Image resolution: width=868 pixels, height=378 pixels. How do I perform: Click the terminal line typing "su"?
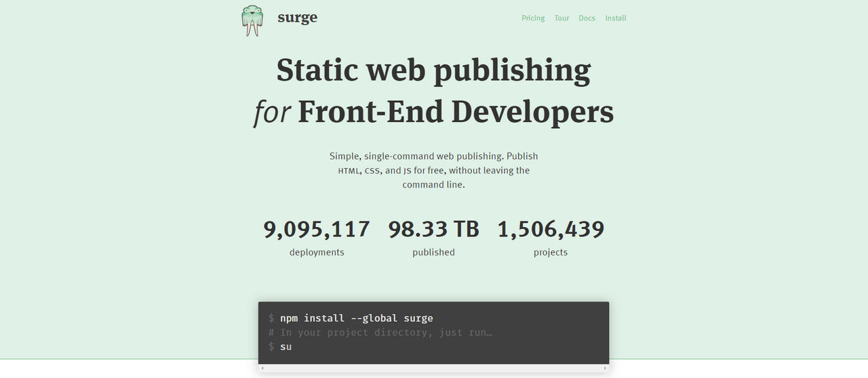point(280,346)
